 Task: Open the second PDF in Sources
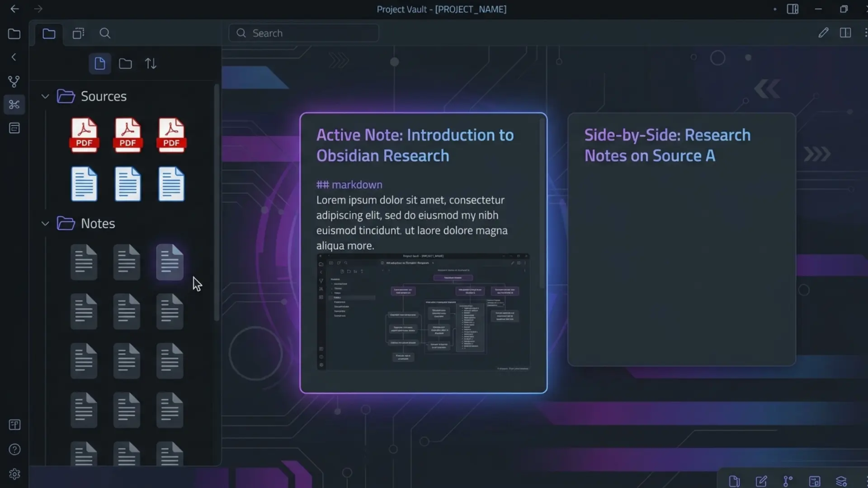coord(127,135)
